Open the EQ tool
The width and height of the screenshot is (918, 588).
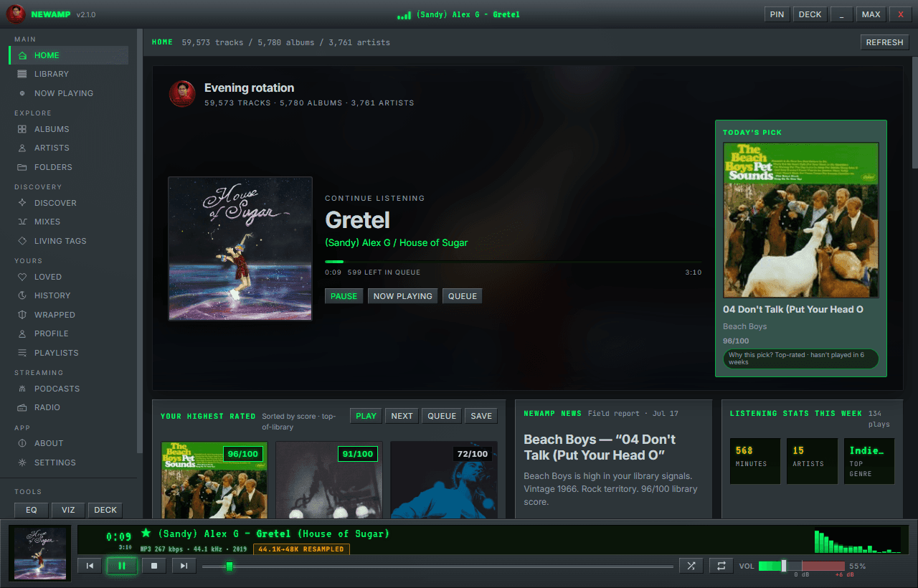pos(32,510)
